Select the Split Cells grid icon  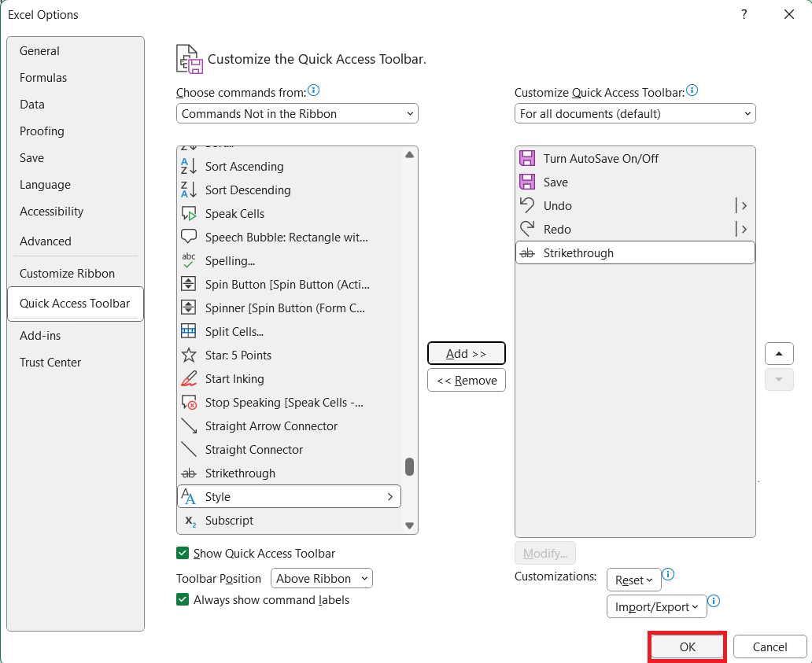point(189,332)
